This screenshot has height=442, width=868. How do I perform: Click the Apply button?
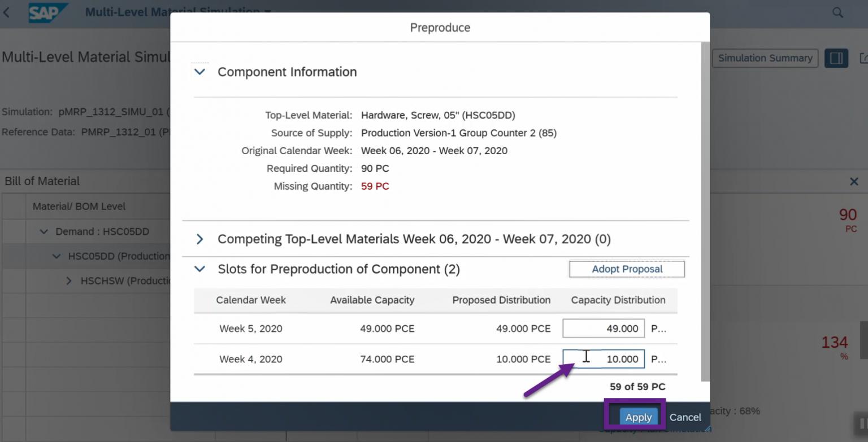pyautogui.click(x=638, y=417)
